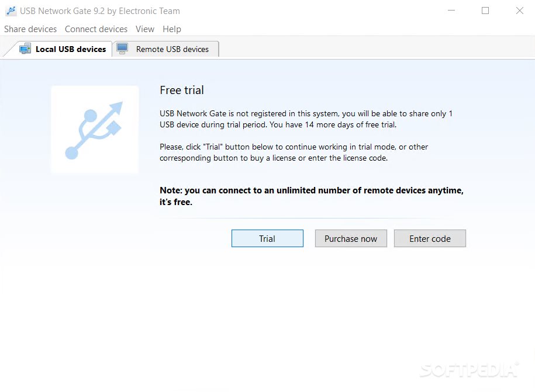Click the large USB symbol image
This screenshot has height=392, width=535.
tap(95, 130)
